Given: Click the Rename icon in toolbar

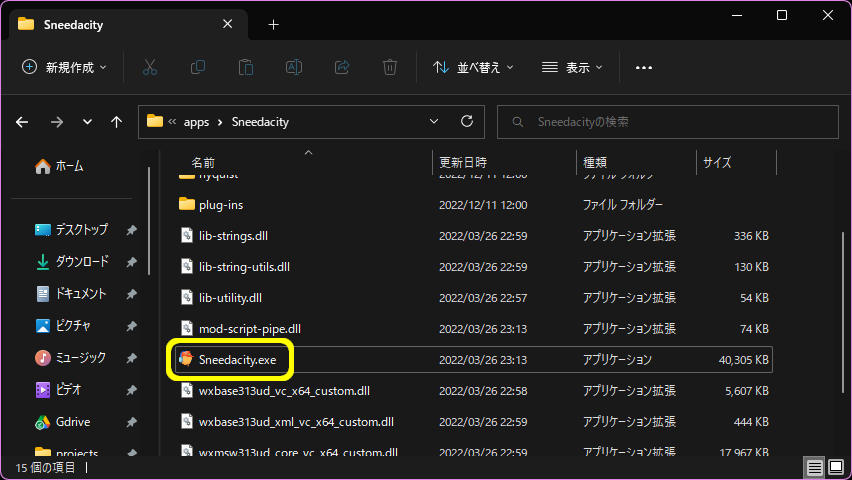Looking at the screenshot, I should (x=294, y=67).
